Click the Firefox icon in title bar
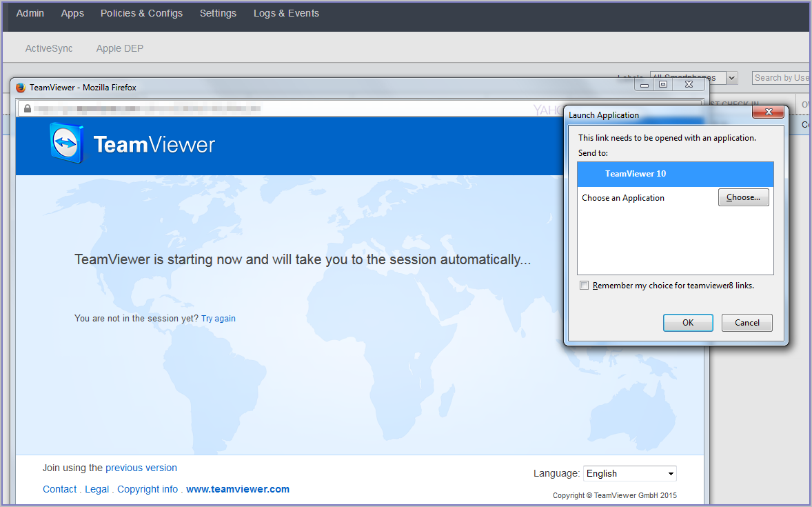The width and height of the screenshot is (812, 507). tap(21, 88)
